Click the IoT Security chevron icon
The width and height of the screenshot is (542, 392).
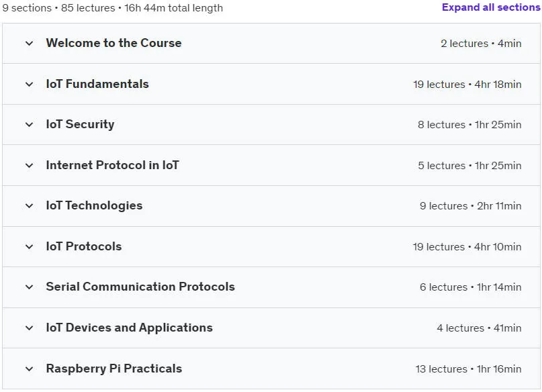pos(30,125)
